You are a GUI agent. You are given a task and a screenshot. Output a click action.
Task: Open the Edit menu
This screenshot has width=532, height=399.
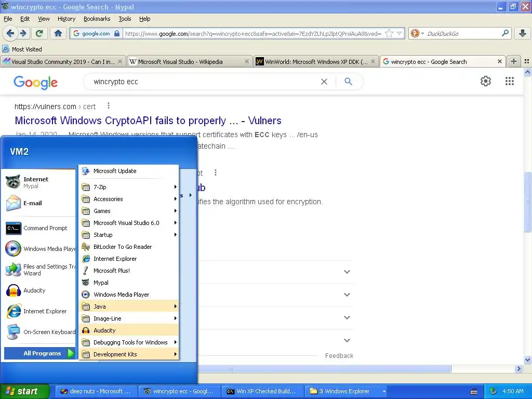coord(25,19)
